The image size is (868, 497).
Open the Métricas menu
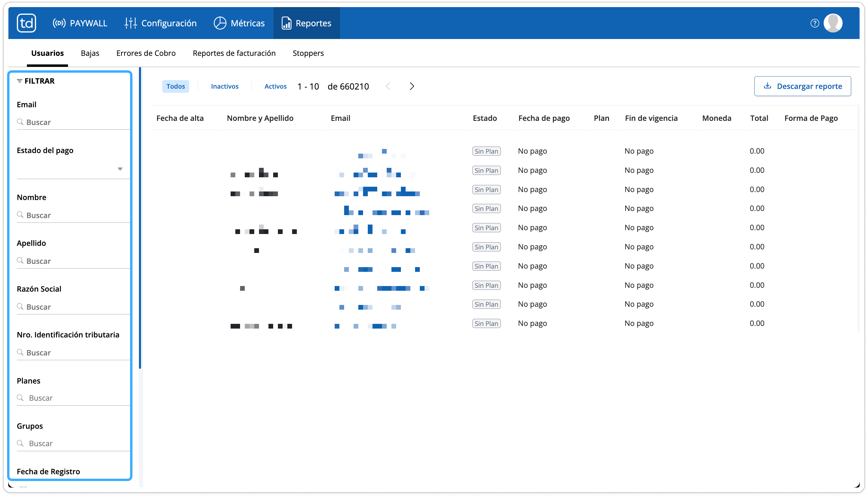click(x=239, y=23)
